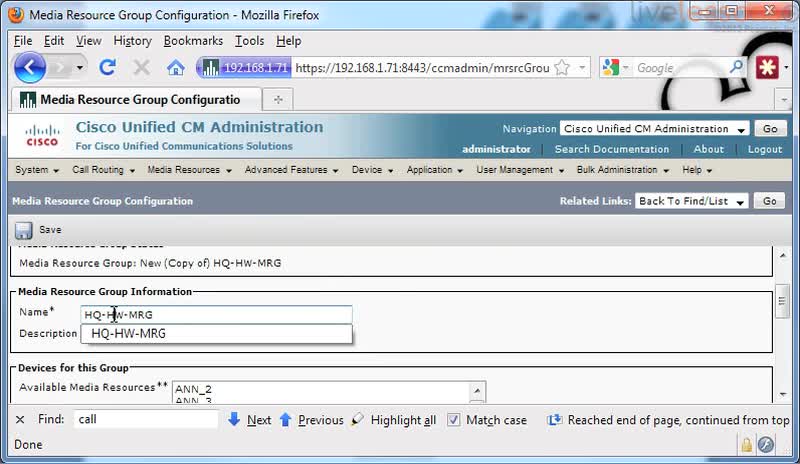This screenshot has width=800, height=464.
Task: Click the page scroll up arrow
Action: (783, 255)
